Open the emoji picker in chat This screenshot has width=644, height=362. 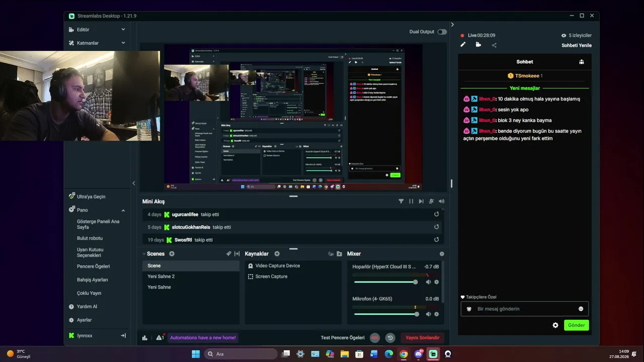[x=581, y=309]
